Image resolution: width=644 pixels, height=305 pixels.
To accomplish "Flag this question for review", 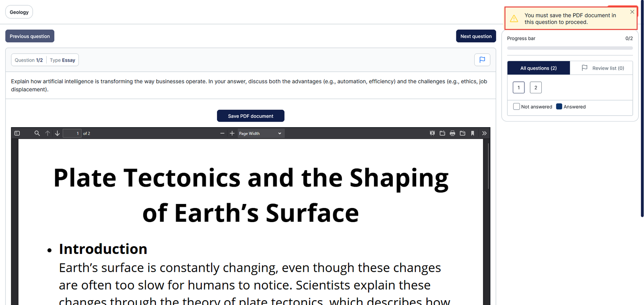I will click(x=482, y=60).
